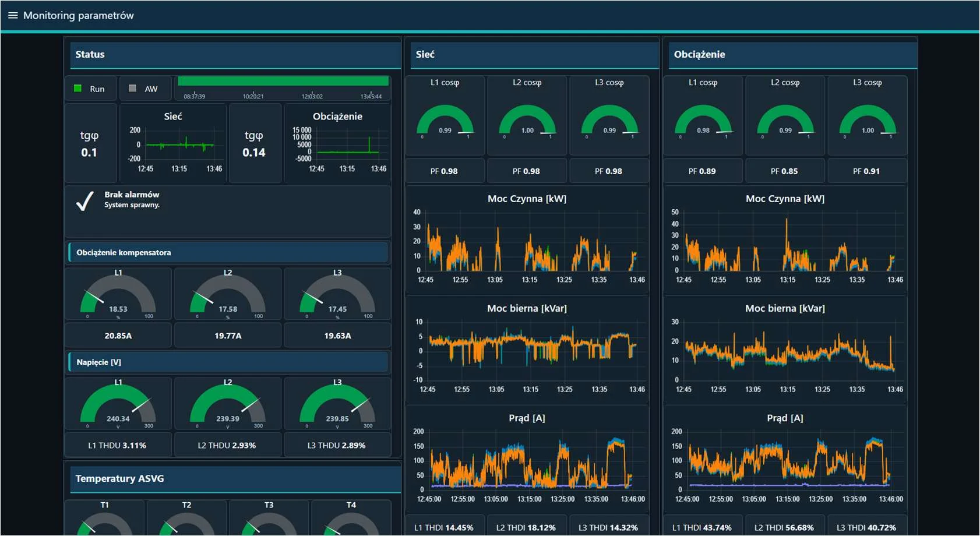This screenshot has width=980, height=536.
Task: Click the green Run status indicator
Action: click(77, 89)
